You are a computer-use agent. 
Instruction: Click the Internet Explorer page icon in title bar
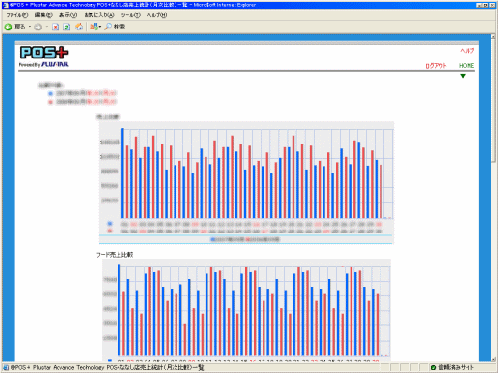click(x=6, y=5)
